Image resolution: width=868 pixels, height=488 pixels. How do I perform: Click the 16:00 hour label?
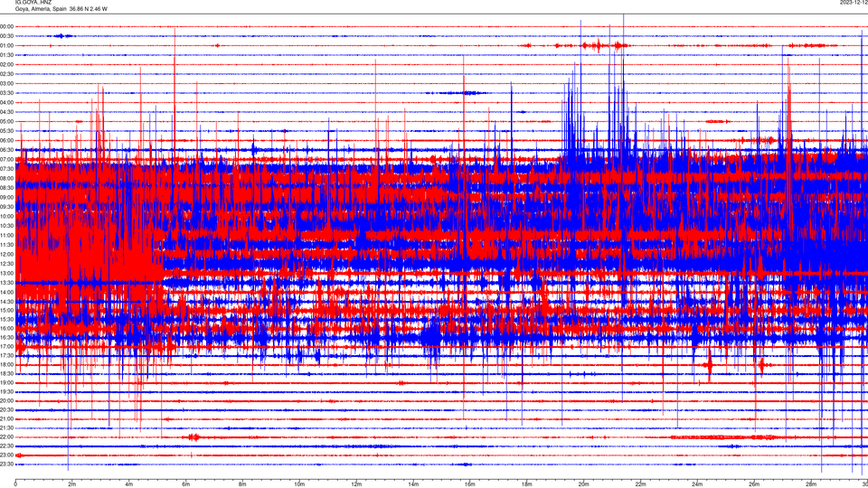click(6, 328)
